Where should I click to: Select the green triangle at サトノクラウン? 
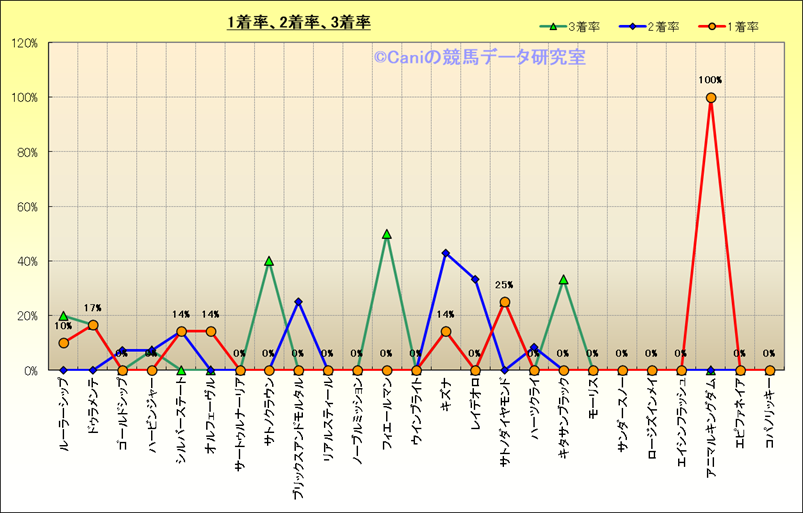click(269, 261)
